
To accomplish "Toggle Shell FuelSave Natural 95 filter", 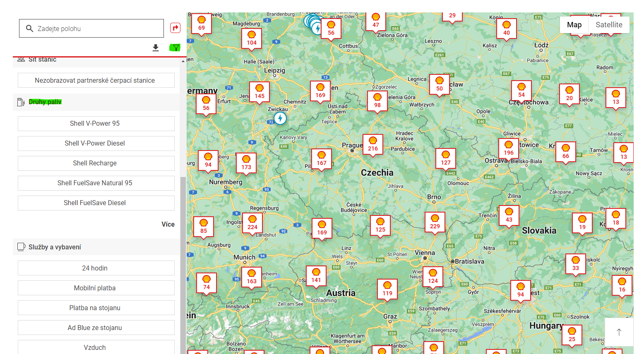I will 96,183.
